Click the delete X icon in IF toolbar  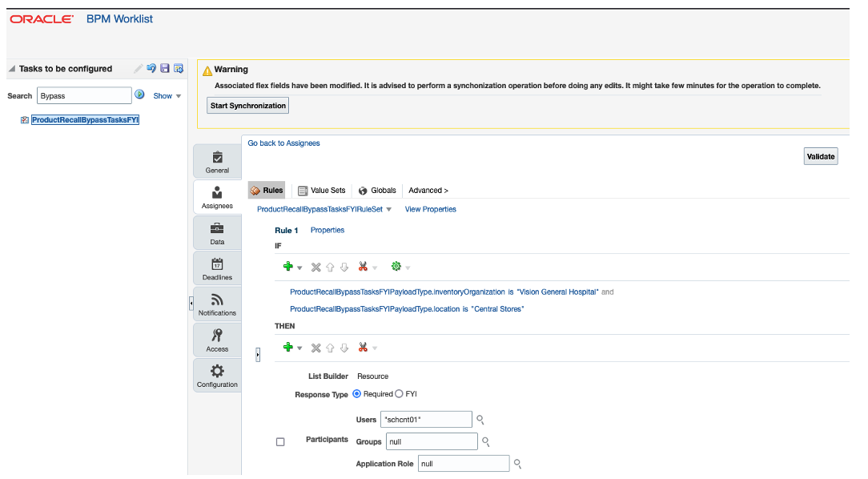tap(316, 268)
